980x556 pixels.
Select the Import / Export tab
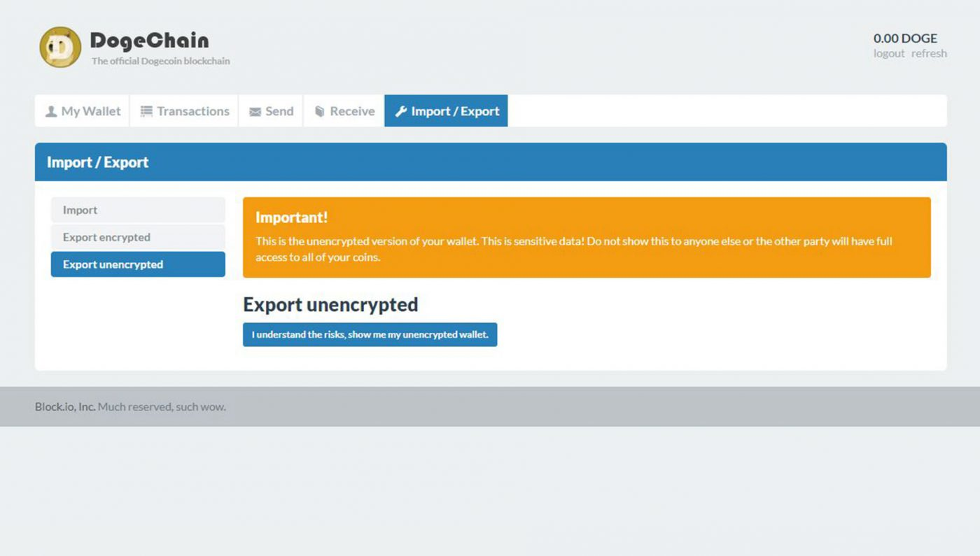(446, 111)
